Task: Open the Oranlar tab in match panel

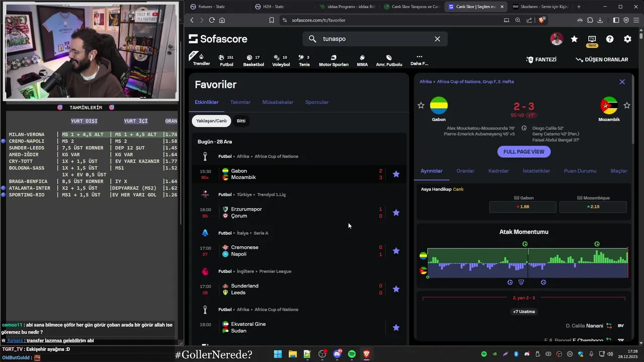Action: click(465, 171)
